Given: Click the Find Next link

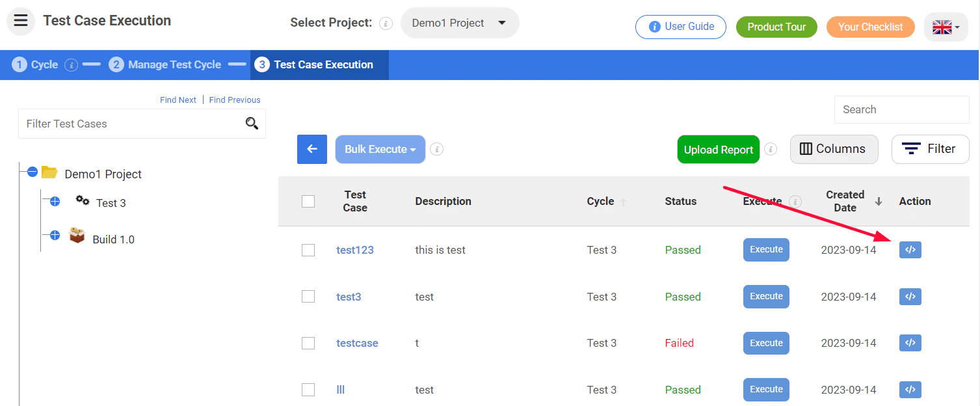Looking at the screenshot, I should [x=178, y=100].
